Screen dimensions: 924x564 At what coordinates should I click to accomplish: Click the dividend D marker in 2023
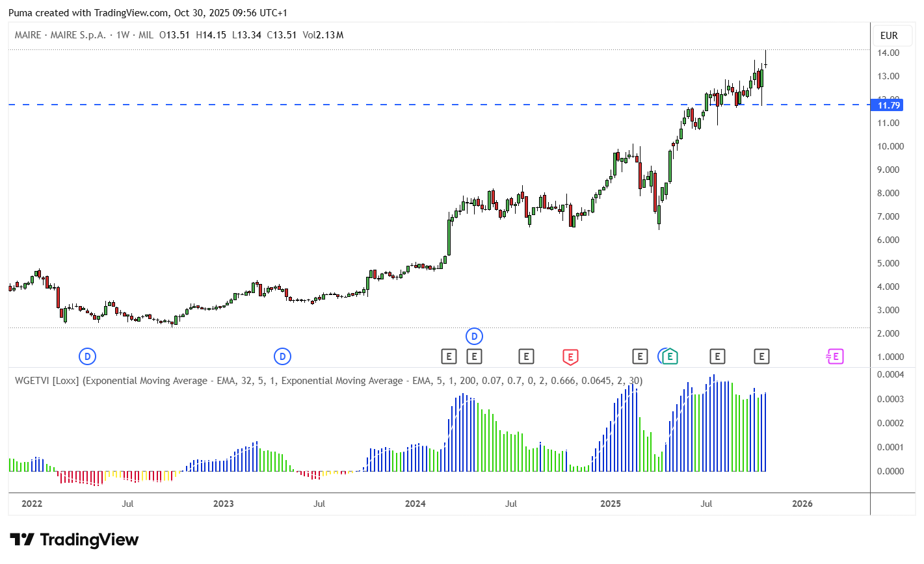coord(282,356)
